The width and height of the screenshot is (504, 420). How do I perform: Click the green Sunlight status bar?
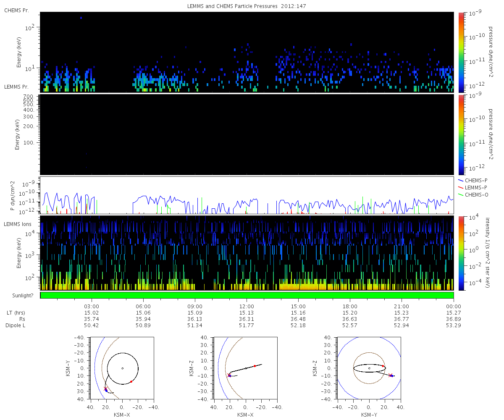(247, 295)
